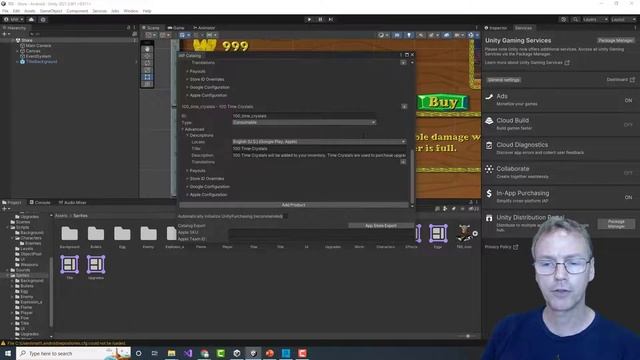Switch to the Game tab
Image resolution: width=640 pixels, height=360 pixels.
(176, 28)
